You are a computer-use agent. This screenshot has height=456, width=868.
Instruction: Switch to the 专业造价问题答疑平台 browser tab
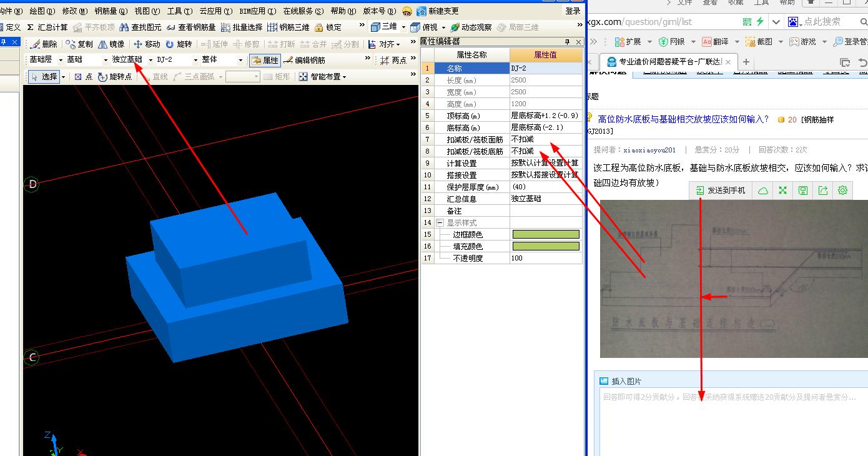669,62
